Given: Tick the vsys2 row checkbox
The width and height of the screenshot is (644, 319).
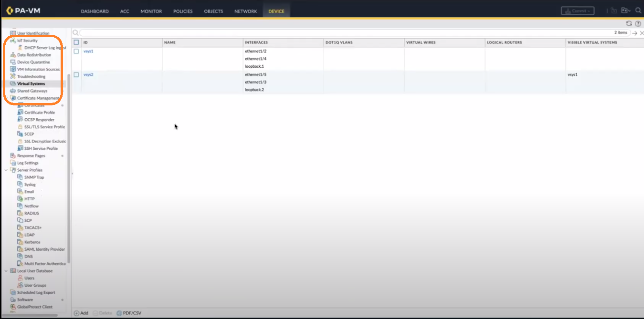Looking at the screenshot, I should tap(76, 75).
